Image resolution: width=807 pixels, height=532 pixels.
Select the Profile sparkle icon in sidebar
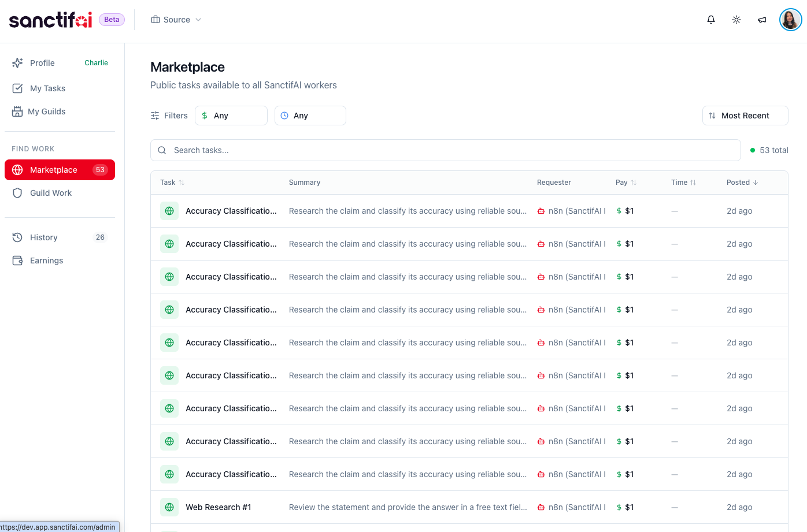click(x=18, y=62)
